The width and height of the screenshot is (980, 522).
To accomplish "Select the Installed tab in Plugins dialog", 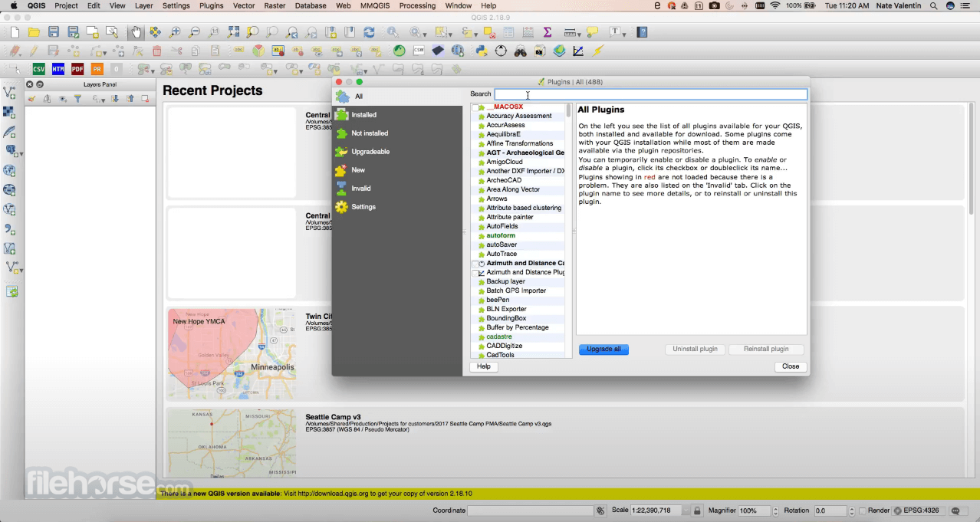I will tap(397, 115).
